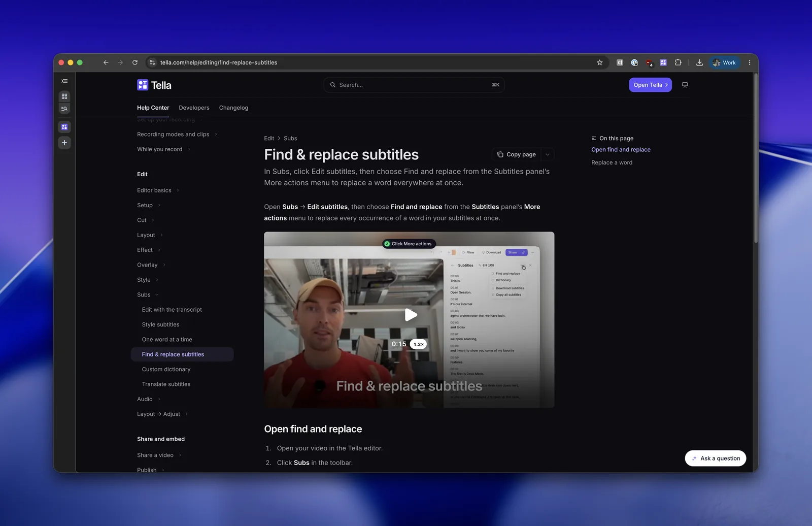This screenshot has height=526, width=812.
Task: Expand Layout → Adjust section
Action: pyautogui.click(x=162, y=414)
